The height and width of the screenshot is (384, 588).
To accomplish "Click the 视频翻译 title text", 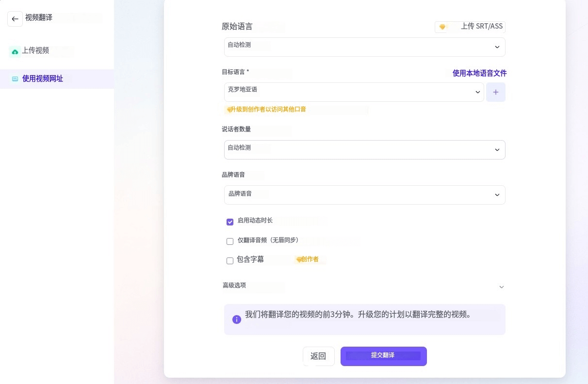I will point(39,17).
